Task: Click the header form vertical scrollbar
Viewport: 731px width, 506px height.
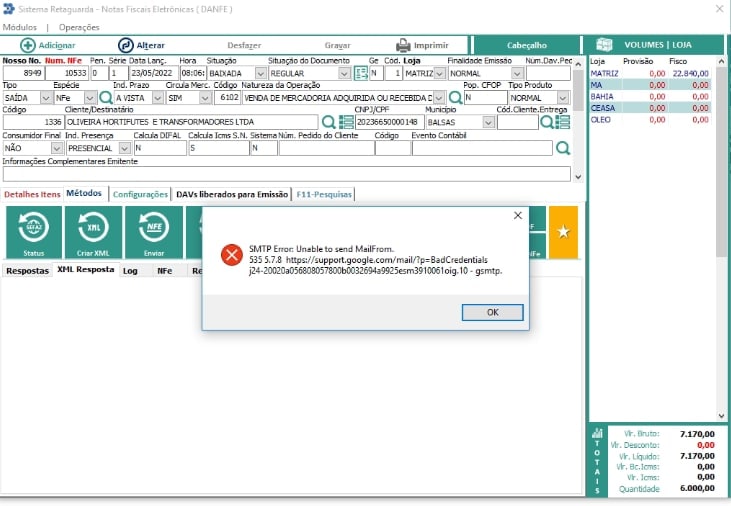Action: pyautogui.click(x=578, y=119)
